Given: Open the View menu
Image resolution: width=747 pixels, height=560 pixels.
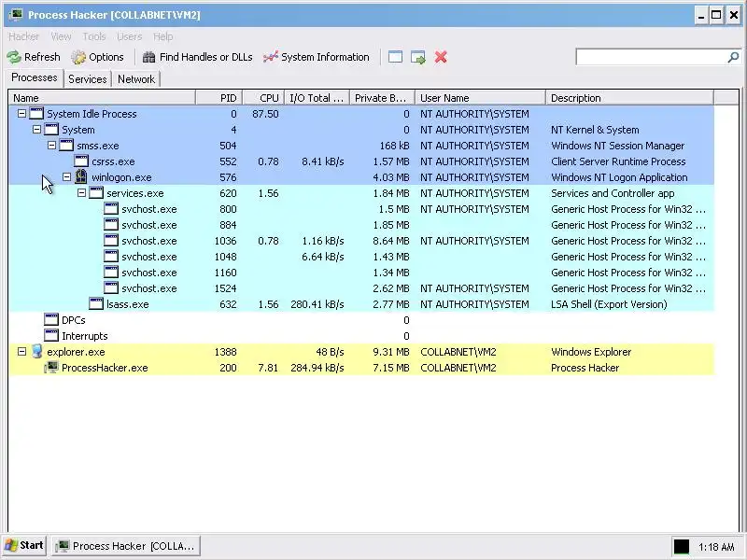Looking at the screenshot, I should point(61,36).
